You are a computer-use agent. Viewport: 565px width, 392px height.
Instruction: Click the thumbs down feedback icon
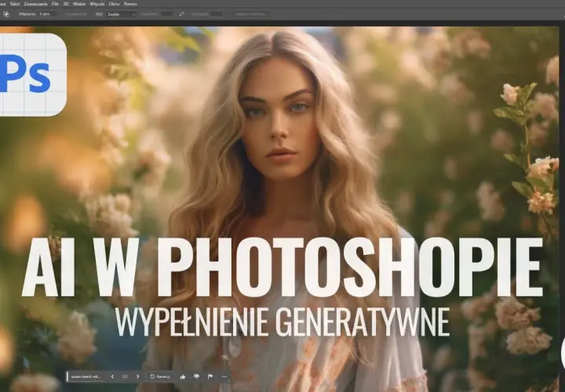tap(196, 376)
